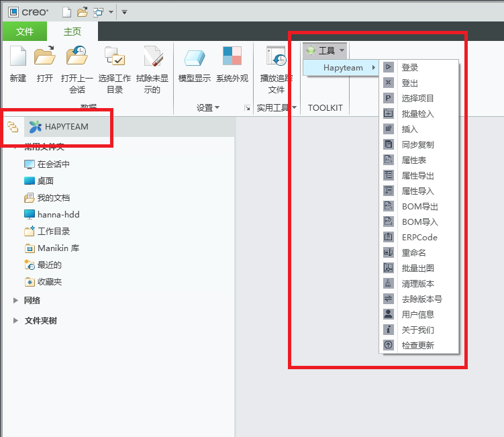The width and height of the screenshot is (504, 437).
Task: Click the folder tree icon beside HAPYTEAM
Action: click(x=13, y=126)
